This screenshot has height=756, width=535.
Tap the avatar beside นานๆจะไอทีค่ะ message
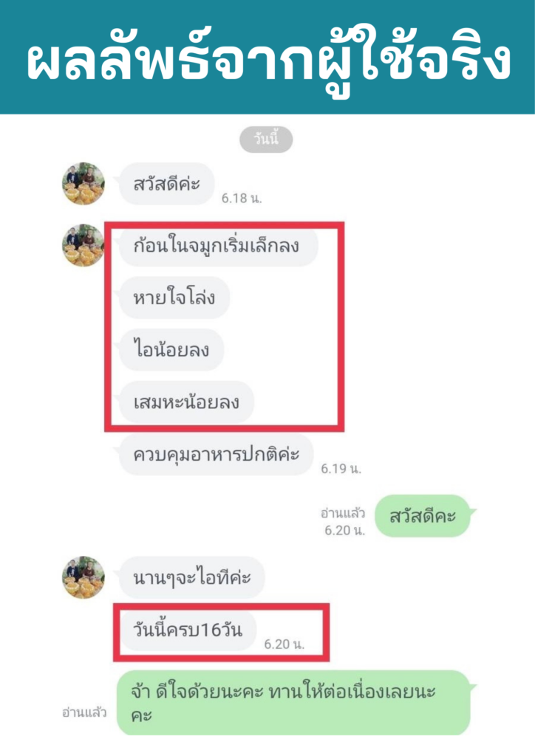(84, 577)
